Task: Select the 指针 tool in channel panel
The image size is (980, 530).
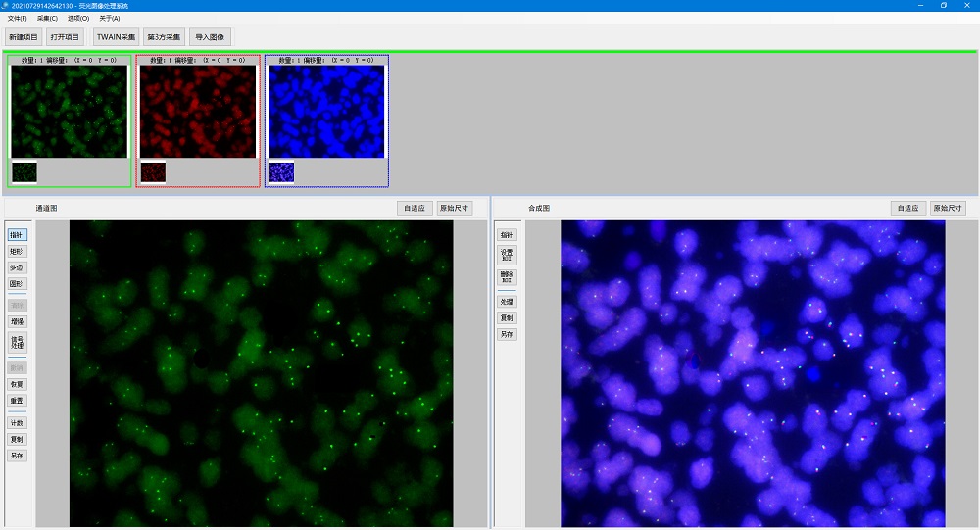Action: (17, 235)
